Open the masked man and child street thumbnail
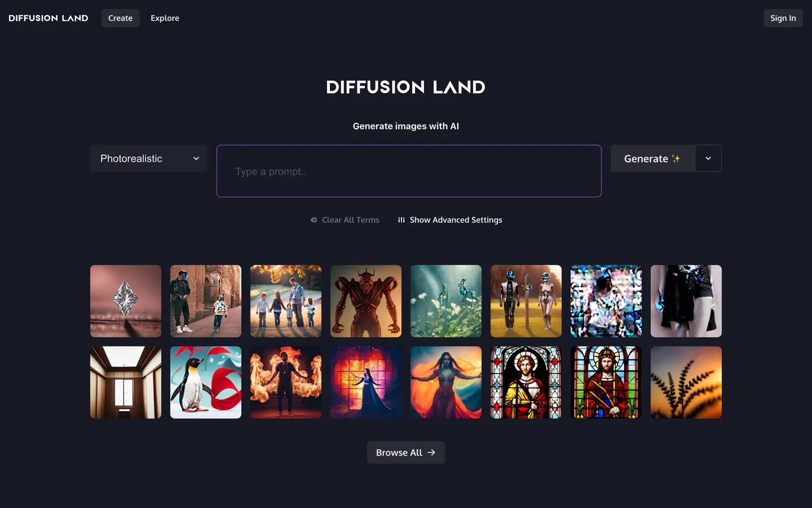This screenshot has width=812, height=508. [x=206, y=301]
